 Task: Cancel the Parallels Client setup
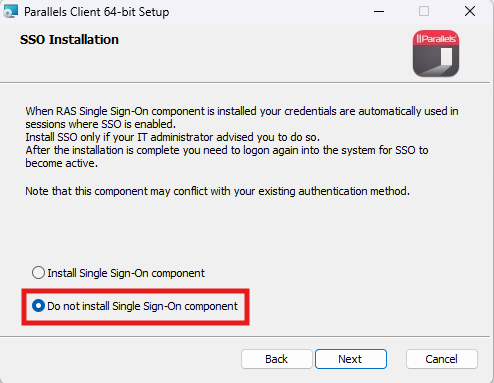(x=441, y=359)
